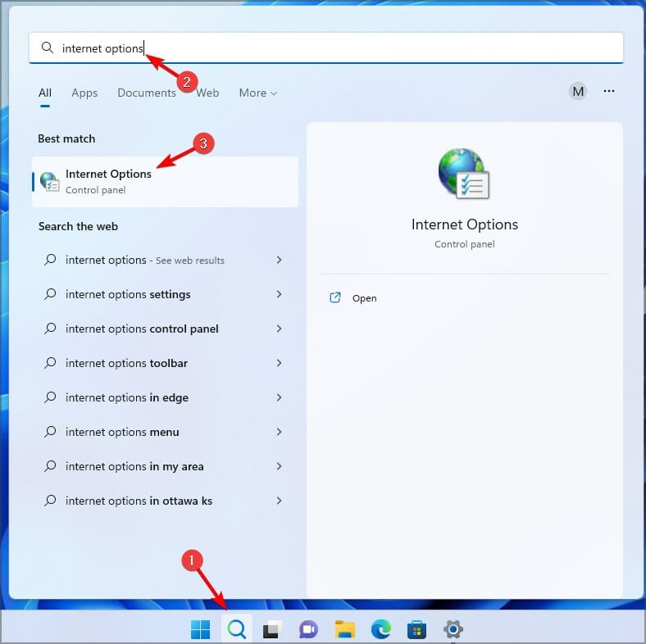Viewport: 646px width, 644px height.
Task: Click 'See web results' suggestion text
Action: pyautogui.click(x=190, y=261)
